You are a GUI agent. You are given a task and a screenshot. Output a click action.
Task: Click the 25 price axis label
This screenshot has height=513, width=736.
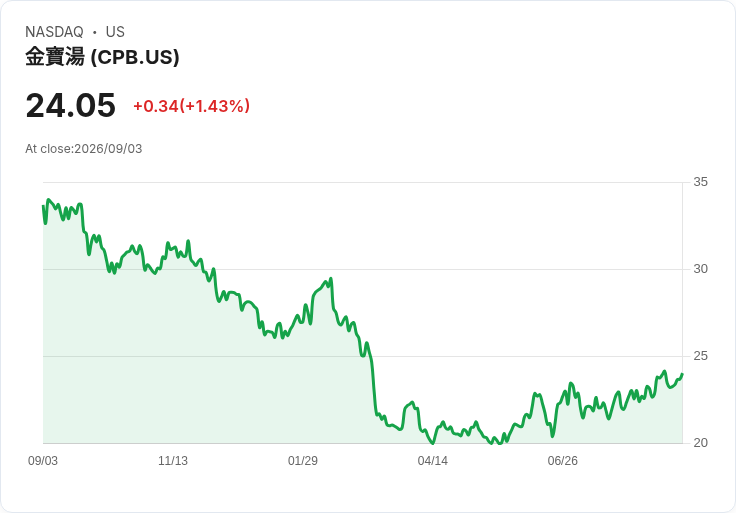(x=700, y=356)
